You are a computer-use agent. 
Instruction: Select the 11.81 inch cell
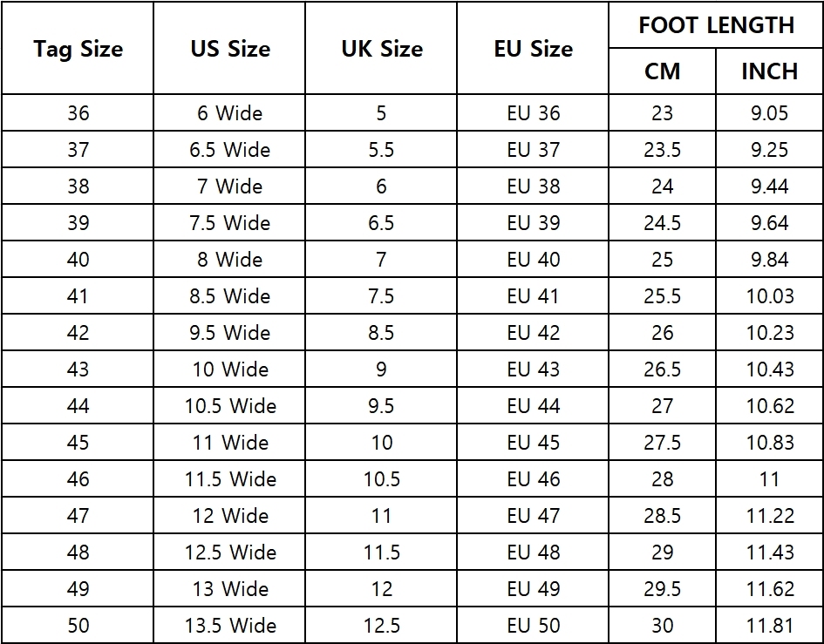point(769,625)
